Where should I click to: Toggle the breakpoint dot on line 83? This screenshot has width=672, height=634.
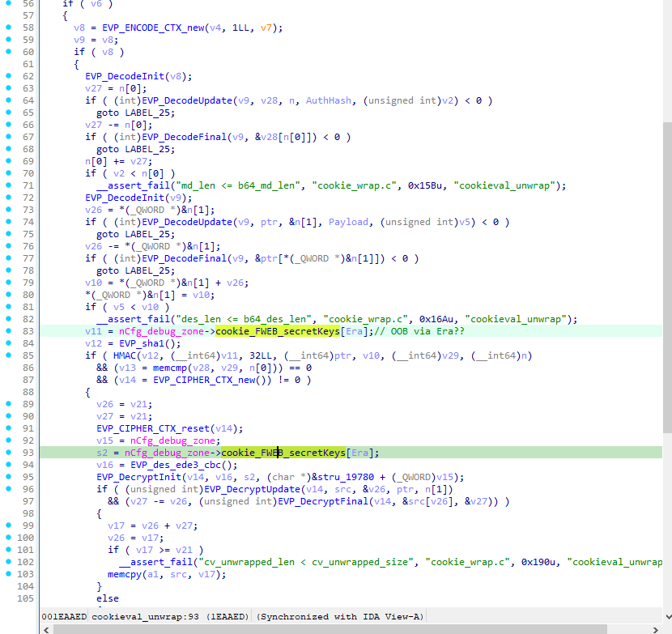tap(8, 330)
